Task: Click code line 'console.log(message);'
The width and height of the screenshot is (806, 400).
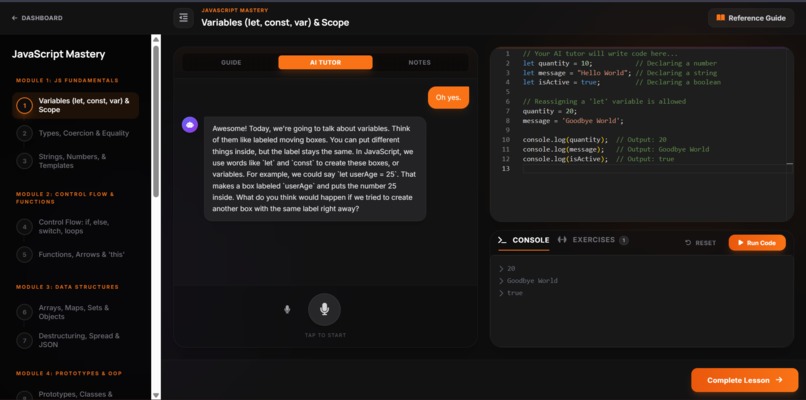Action: click(x=563, y=149)
